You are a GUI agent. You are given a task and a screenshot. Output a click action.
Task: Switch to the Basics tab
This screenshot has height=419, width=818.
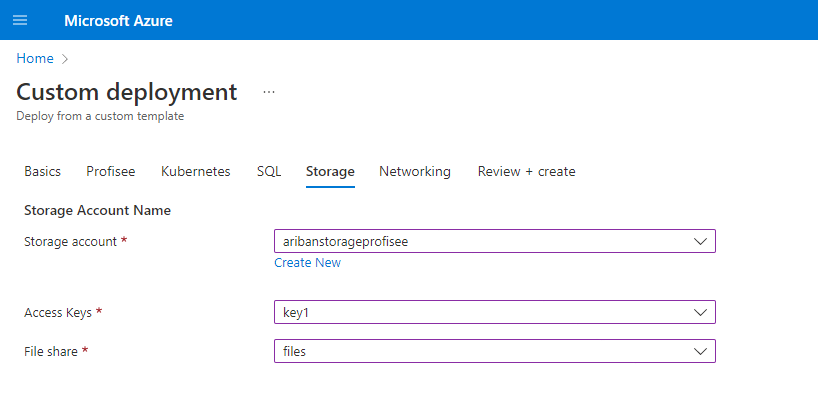coord(42,171)
